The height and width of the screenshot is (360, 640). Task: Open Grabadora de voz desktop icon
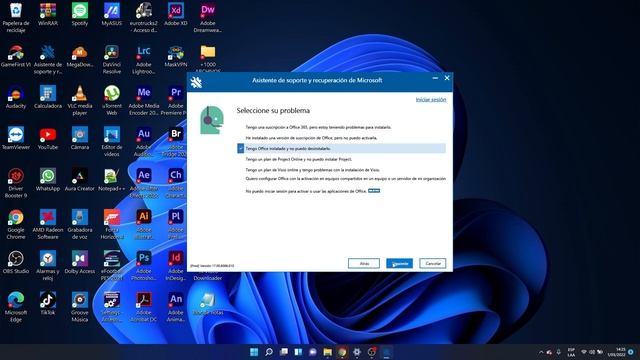pos(80,224)
